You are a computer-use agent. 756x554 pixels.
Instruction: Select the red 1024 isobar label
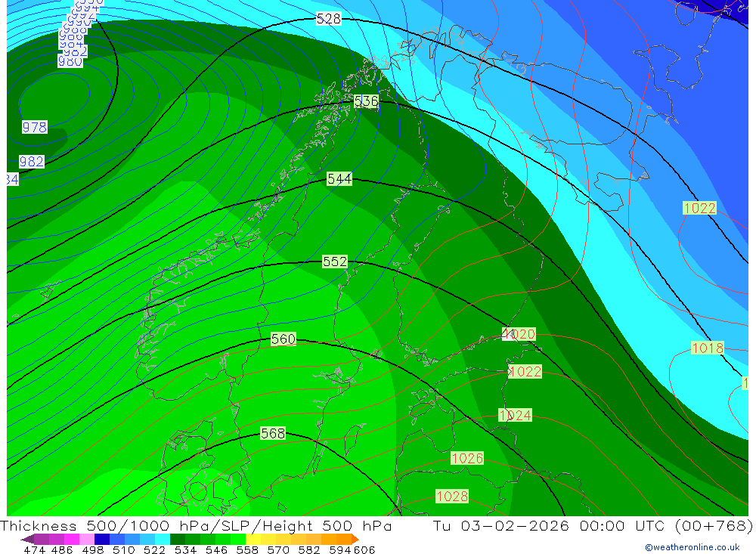(516, 416)
